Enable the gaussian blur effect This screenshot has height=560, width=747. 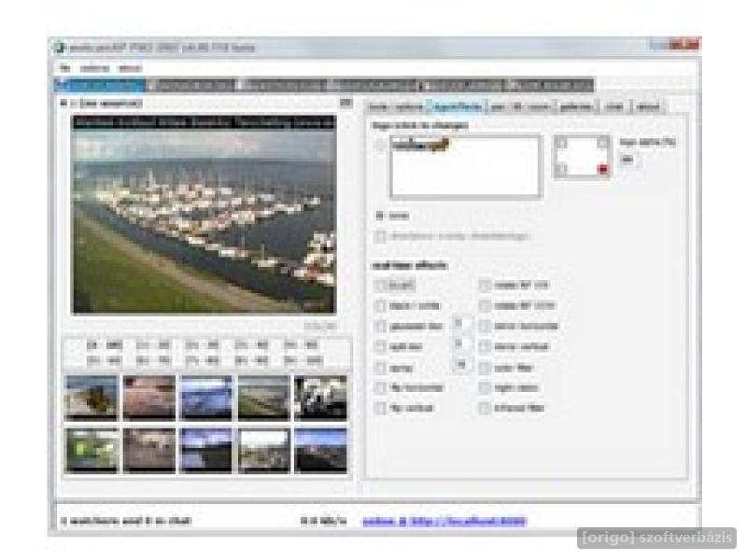(380, 326)
